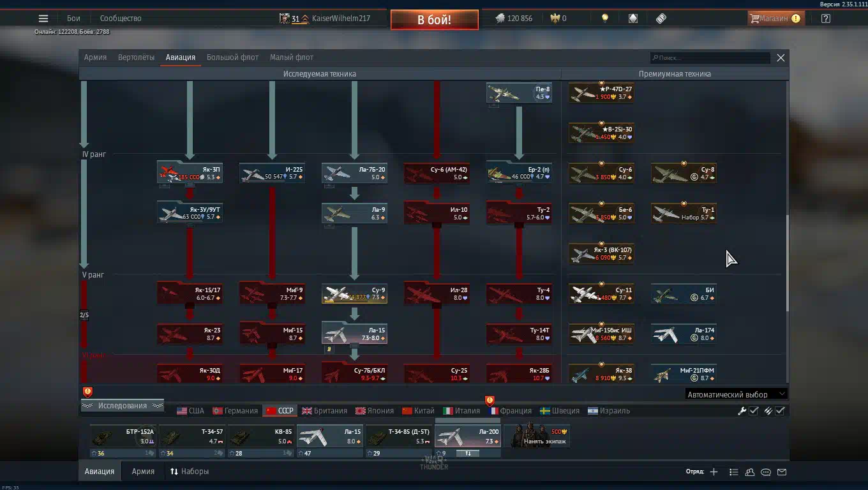The height and width of the screenshot is (490, 868).
Task: Click the silver lions balance 120 856
Action: pyautogui.click(x=514, y=19)
